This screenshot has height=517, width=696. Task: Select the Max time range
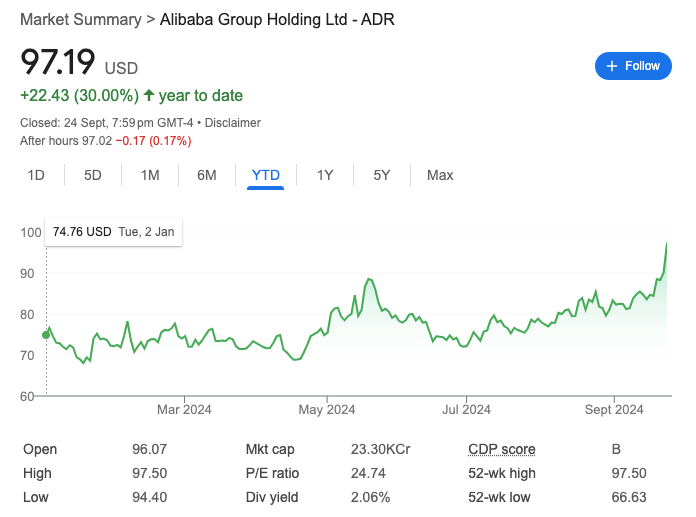pyautogui.click(x=440, y=175)
